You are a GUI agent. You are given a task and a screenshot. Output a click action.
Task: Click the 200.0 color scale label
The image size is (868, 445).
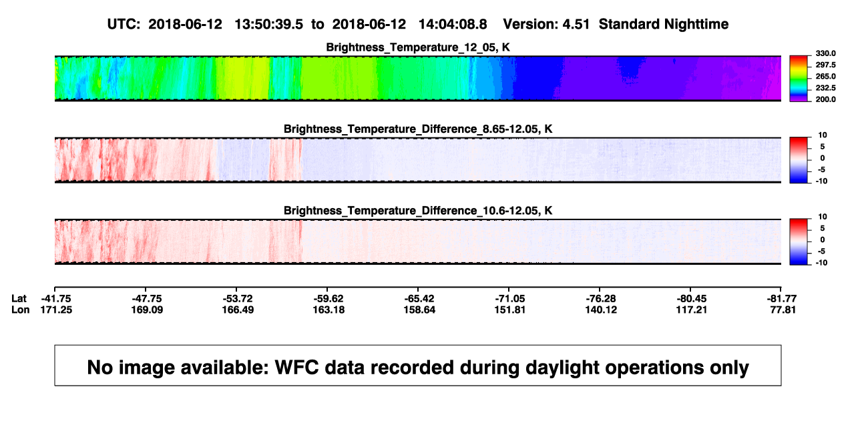826,99
